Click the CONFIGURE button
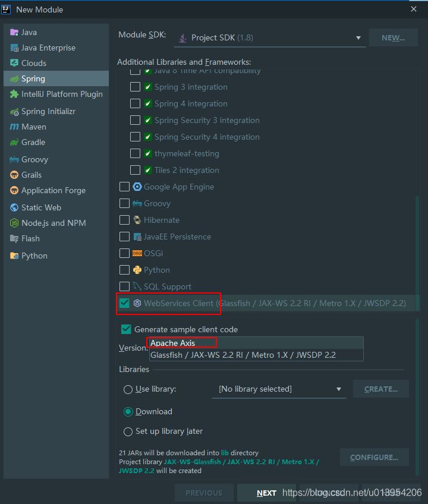The image size is (428, 504). pos(374,458)
